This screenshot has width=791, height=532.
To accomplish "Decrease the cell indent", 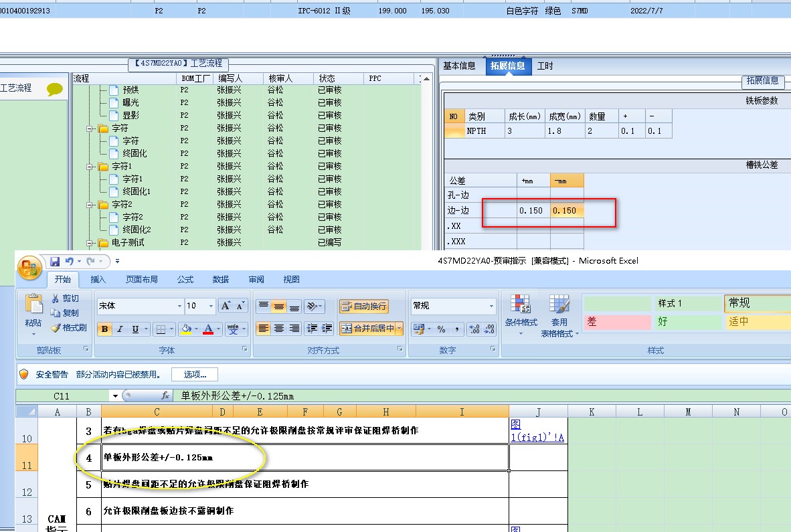I will (312, 329).
